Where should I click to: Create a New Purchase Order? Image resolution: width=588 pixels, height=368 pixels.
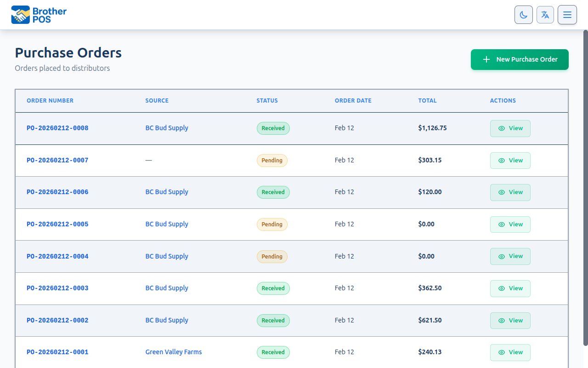(x=520, y=59)
